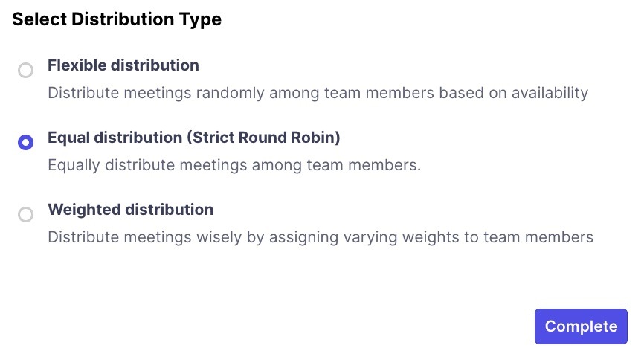644x354 pixels.
Task: Pick the Strict Round Robin option circle
Action: click(25, 143)
